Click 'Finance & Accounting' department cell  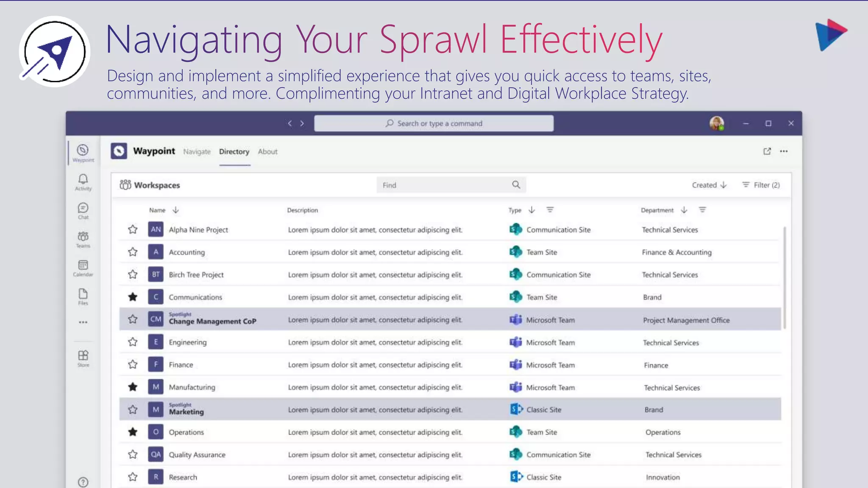676,252
